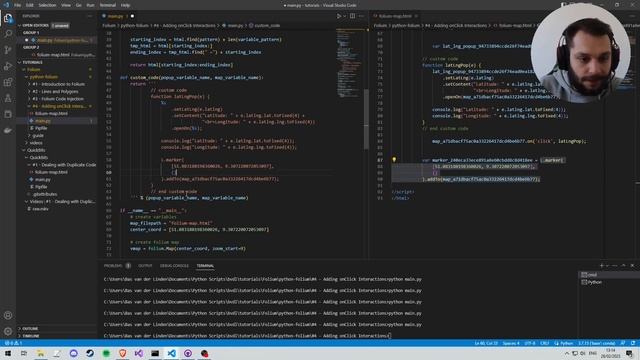
Task: Open the Source Control view
Action: pos(8,50)
